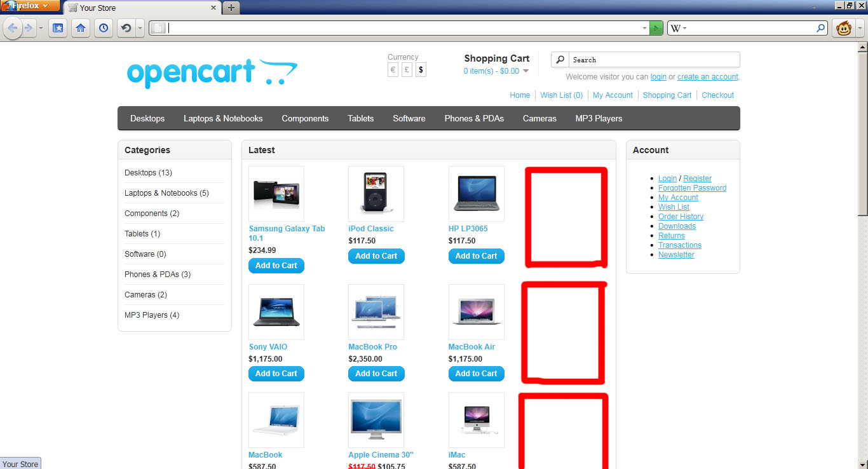Screen dimensions: 868x469
Task: Open the Firefox application menu
Action: (x=30, y=6)
